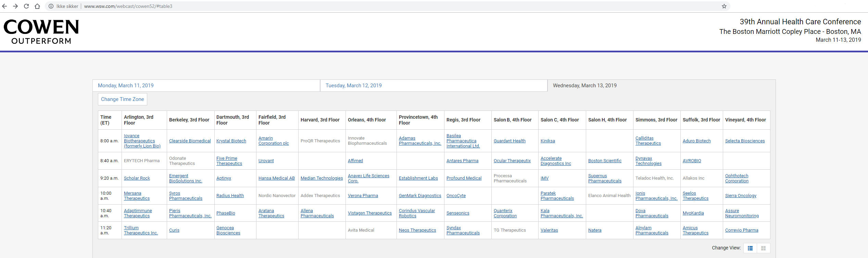868x258 pixels.
Task: Click the Boston Scientific link
Action: 605,161
